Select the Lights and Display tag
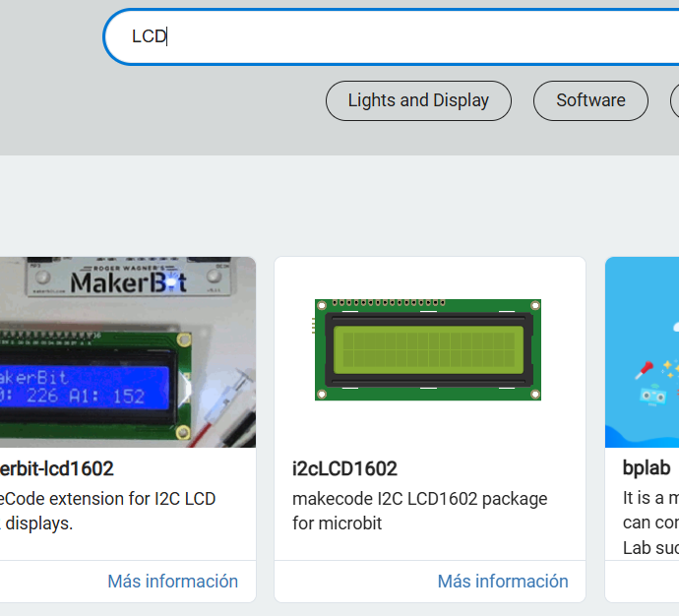Viewport: 679px width, 616px height. [418, 100]
